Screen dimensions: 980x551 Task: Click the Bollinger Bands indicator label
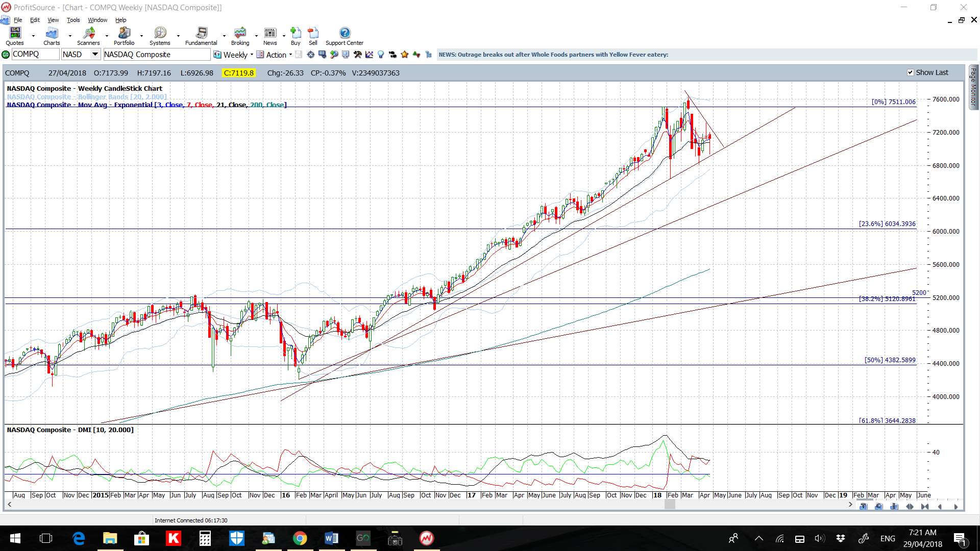(x=87, y=97)
